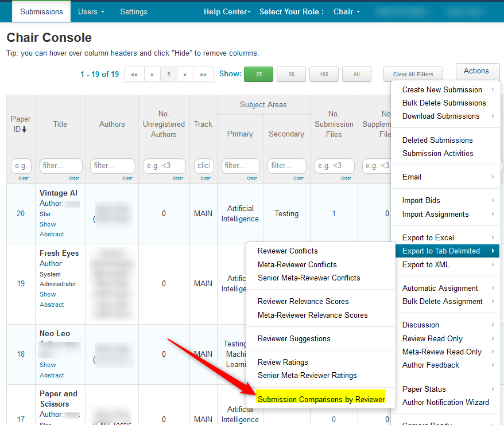
Task: Expand the Help Center dropdown
Action: click(x=227, y=11)
